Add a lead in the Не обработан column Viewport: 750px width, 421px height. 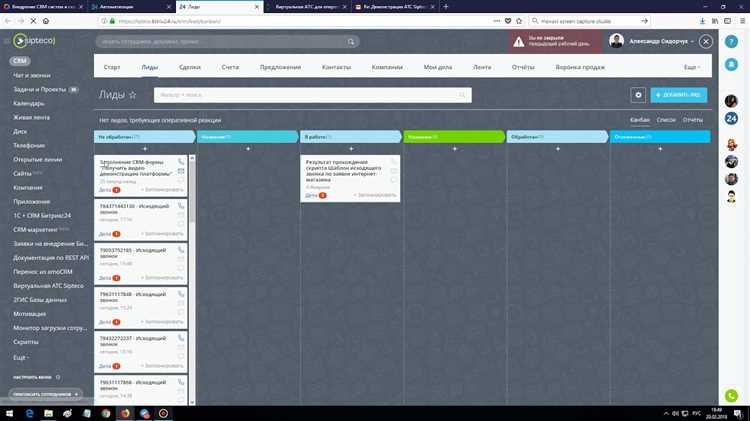click(x=145, y=149)
